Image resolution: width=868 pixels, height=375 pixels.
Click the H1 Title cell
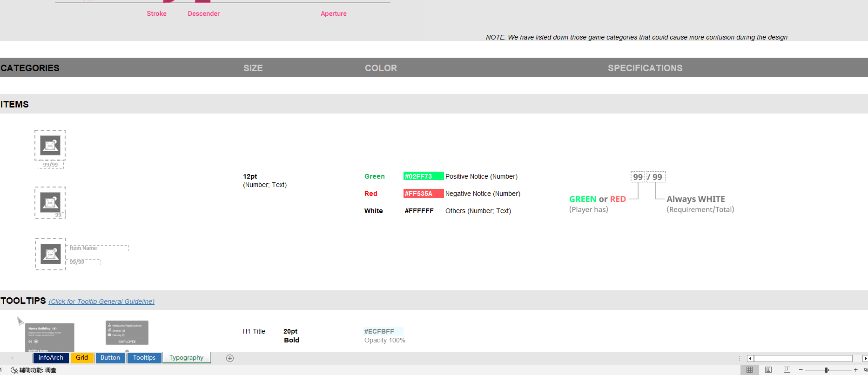coord(254,331)
